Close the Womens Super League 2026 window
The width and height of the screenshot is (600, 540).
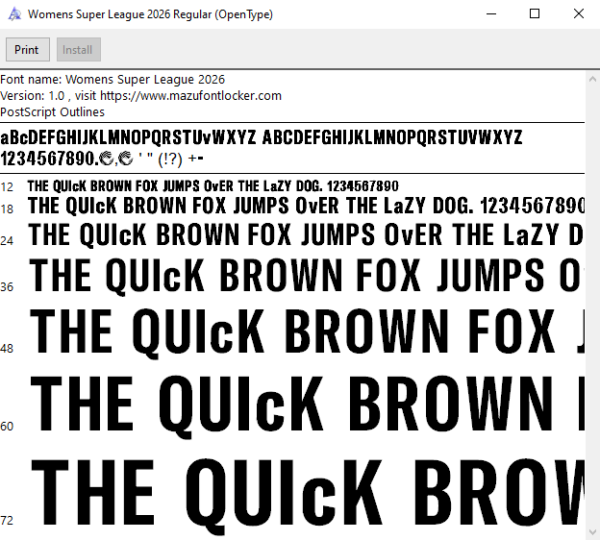click(x=579, y=14)
